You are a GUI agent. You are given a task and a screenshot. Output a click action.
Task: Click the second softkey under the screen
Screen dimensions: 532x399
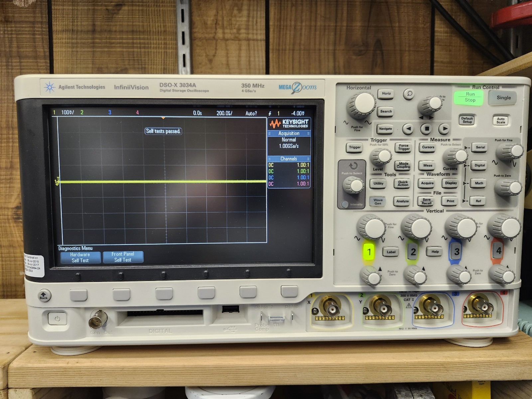coord(121,294)
